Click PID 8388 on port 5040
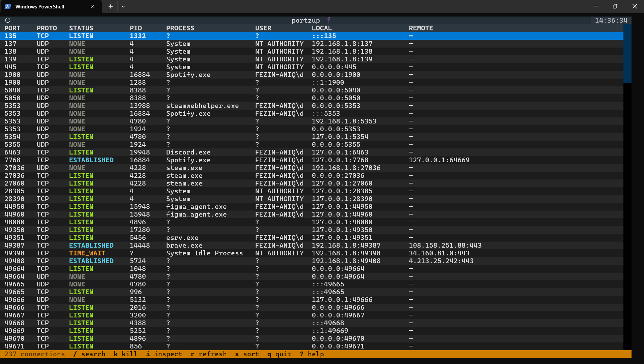644x364 pixels. pos(138,90)
